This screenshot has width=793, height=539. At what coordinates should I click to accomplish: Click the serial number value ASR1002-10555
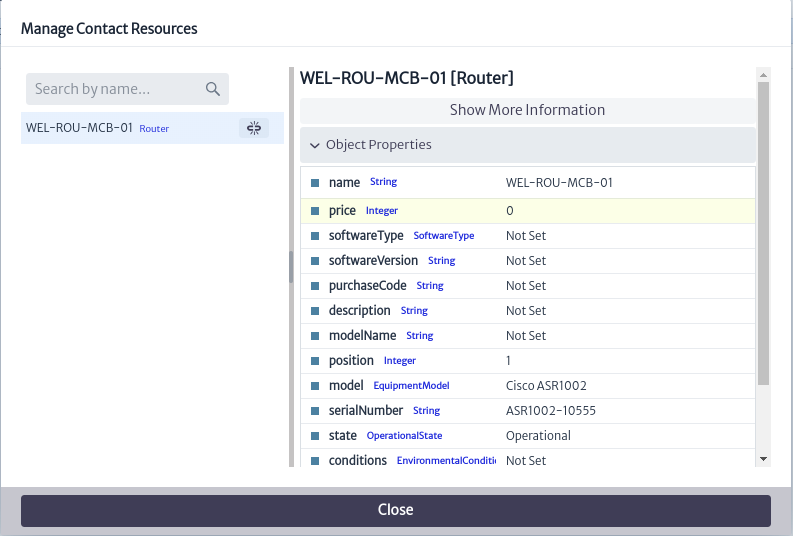551,411
